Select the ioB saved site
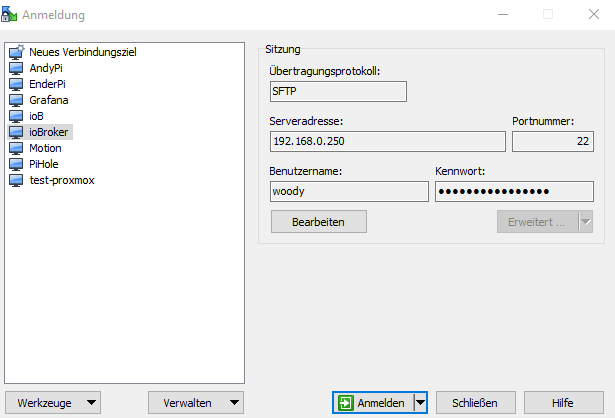615x418 pixels. pyautogui.click(x=36, y=116)
